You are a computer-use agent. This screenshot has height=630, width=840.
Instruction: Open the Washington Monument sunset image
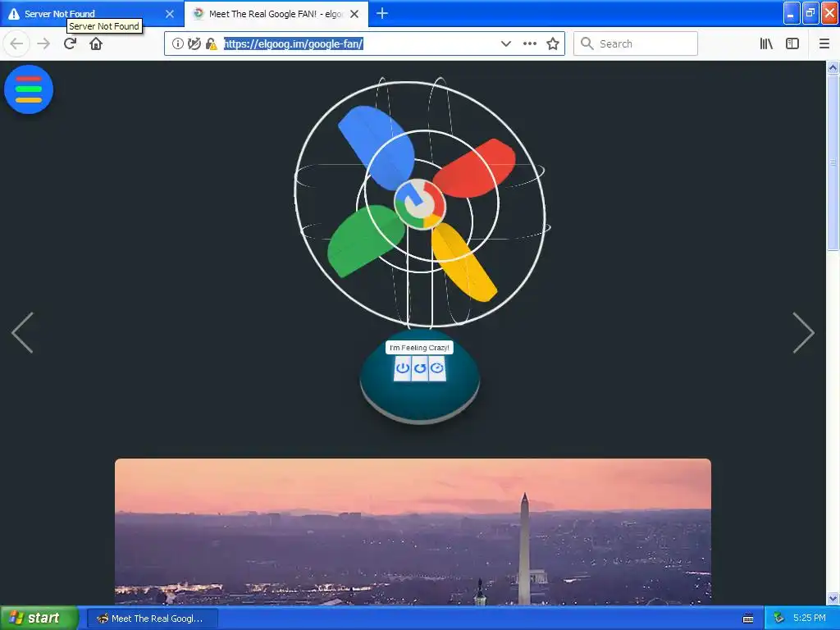(x=413, y=532)
